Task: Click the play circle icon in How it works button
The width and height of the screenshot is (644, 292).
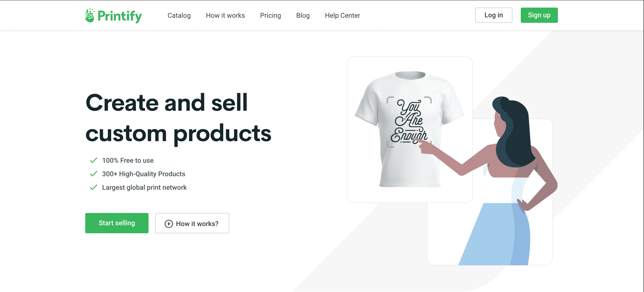Action: point(169,224)
